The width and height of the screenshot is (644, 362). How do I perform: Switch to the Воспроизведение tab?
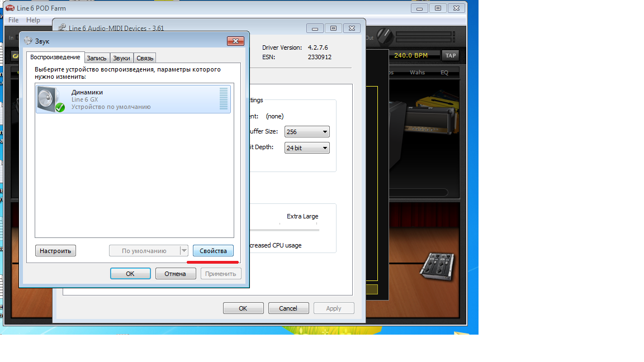[55, 57]
